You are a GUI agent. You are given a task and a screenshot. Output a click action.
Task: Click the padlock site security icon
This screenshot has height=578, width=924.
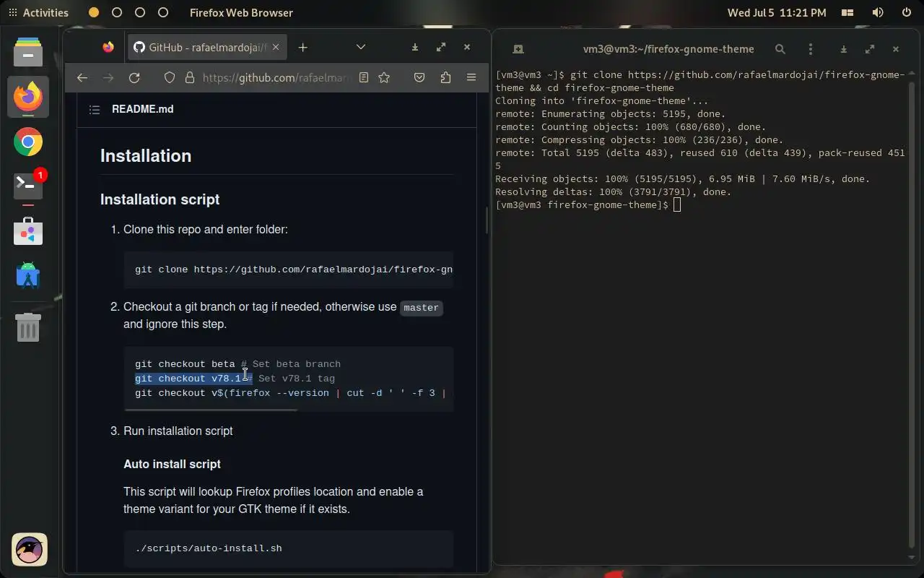click(190, 77)
